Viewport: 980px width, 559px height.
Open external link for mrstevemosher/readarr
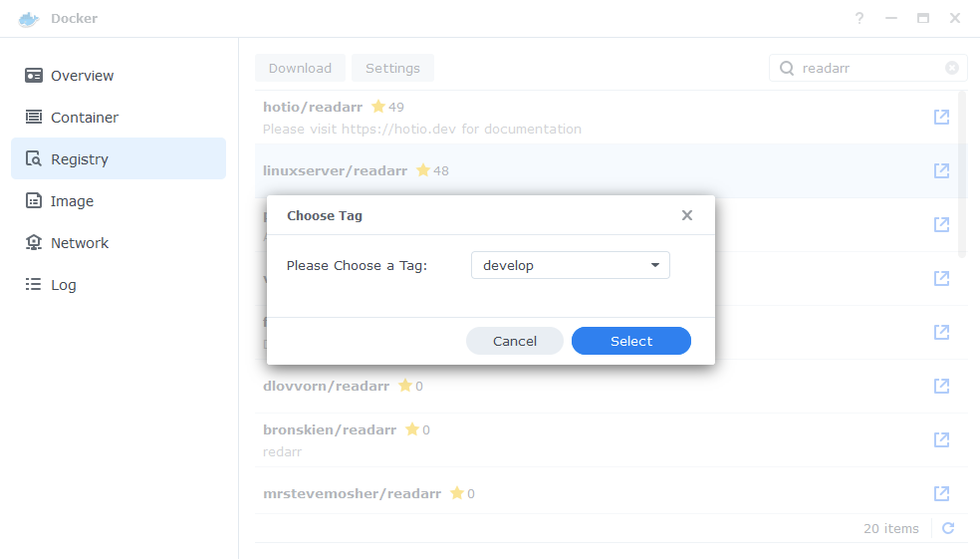point(941,493)
